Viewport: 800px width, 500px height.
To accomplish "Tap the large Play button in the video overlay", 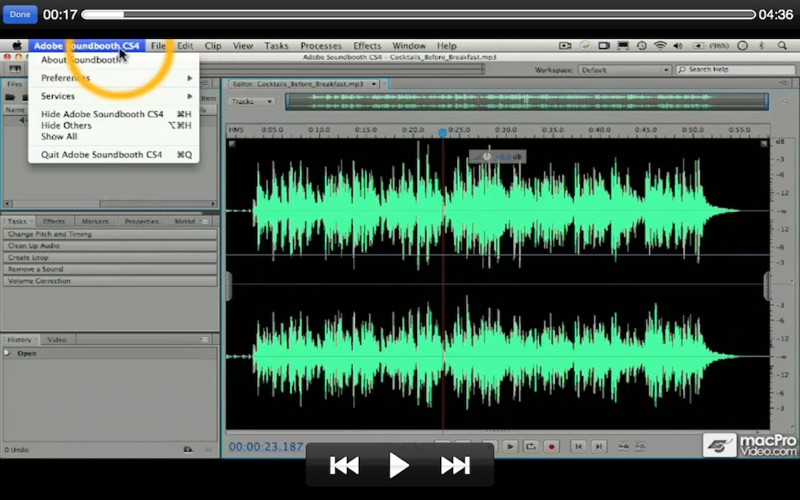I will tap(399, 465).
